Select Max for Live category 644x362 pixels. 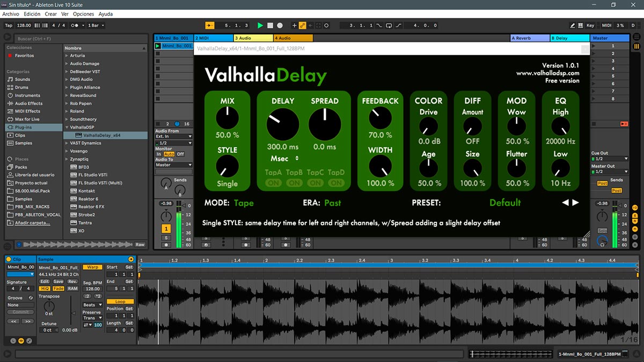click(27, 119)
